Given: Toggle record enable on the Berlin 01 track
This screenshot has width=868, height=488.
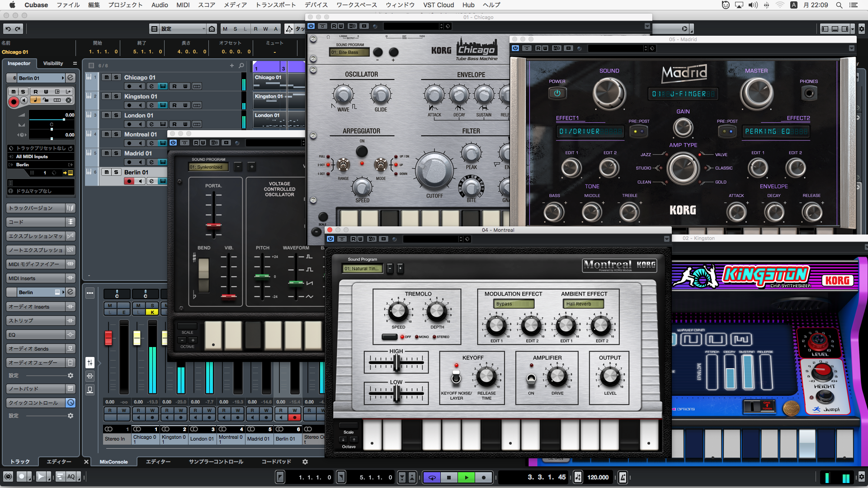Looking at the screenshot, I should [x=129, y=181].
